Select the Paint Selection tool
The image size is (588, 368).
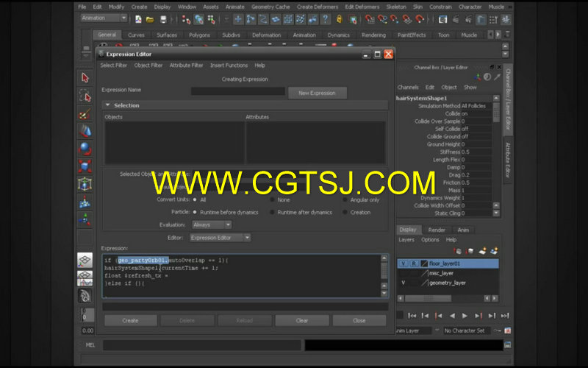coord(85,114)
